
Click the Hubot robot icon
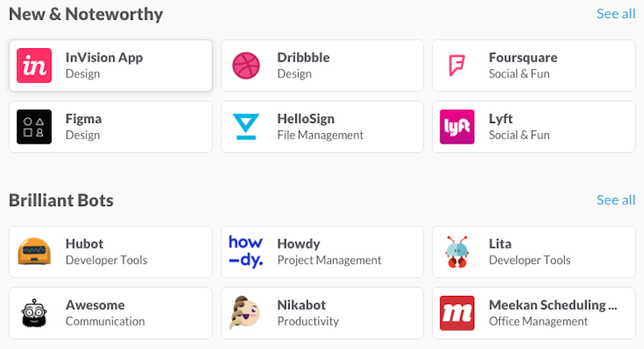coord(34,252)
